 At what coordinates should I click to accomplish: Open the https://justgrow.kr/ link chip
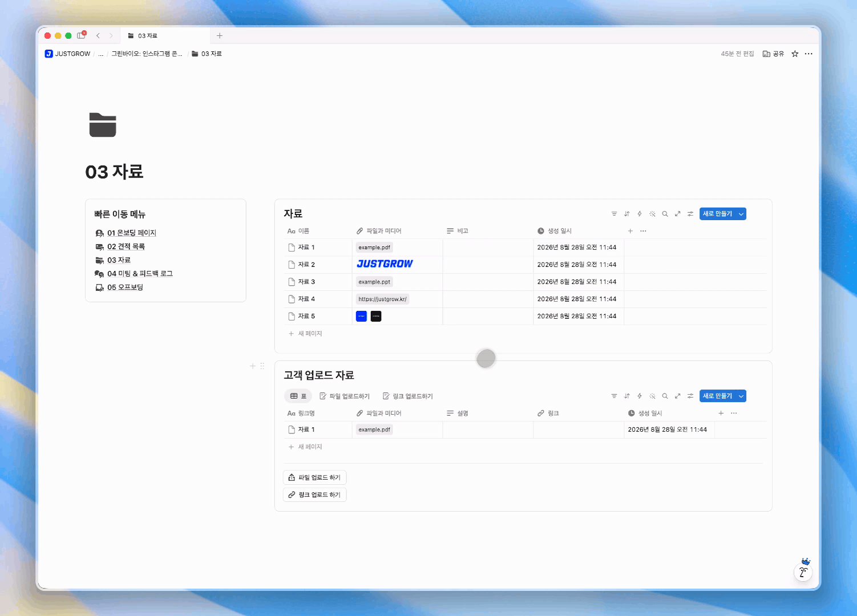(382, 299)
